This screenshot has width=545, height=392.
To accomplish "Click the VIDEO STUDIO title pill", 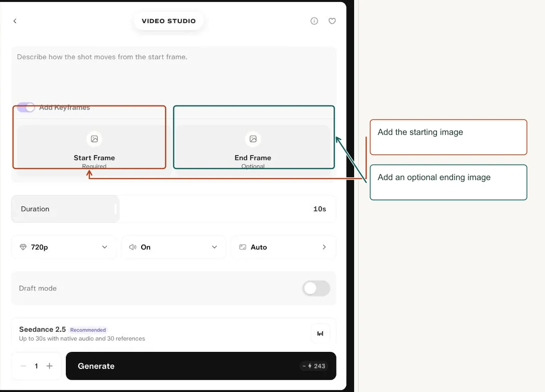I will tap(169, 21).
